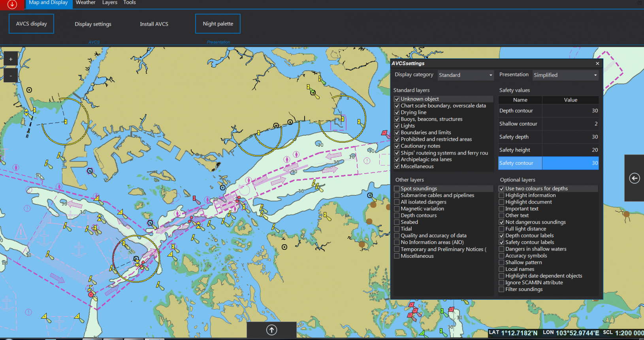Switch to the Layers tab
644x340 pixels.
coord(109,3)
